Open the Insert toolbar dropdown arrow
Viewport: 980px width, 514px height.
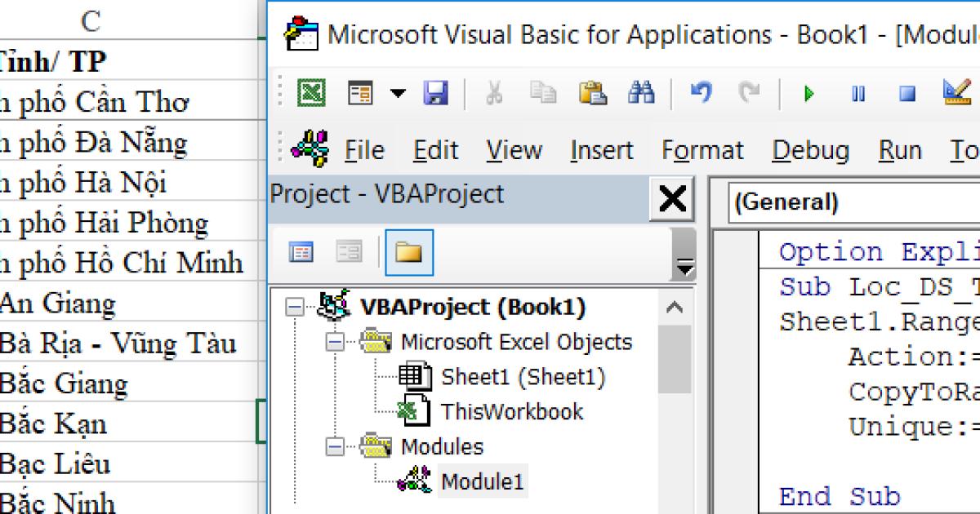click(x=398, y=92)
